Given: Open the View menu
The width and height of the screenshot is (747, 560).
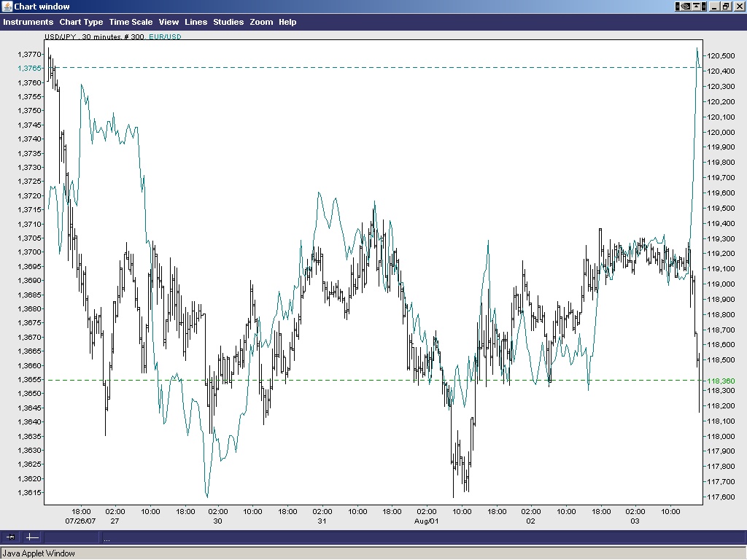Looking at the screenshot, I should [x=169, y=22].
